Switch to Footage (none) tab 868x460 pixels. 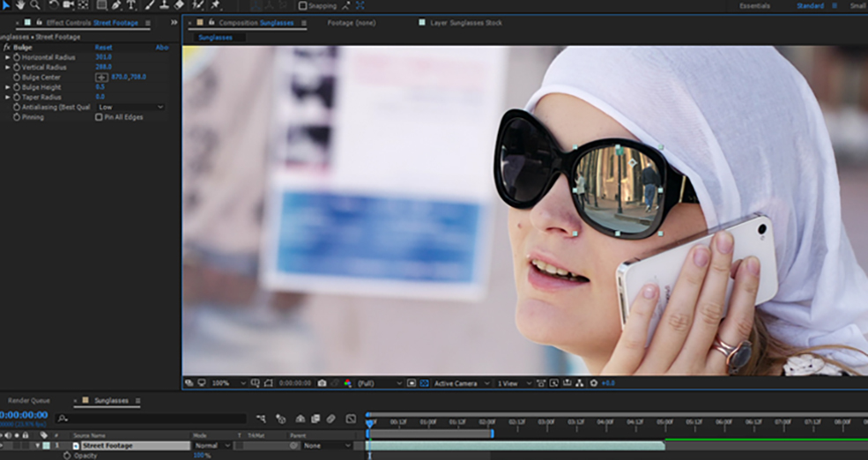click(351, 23)
